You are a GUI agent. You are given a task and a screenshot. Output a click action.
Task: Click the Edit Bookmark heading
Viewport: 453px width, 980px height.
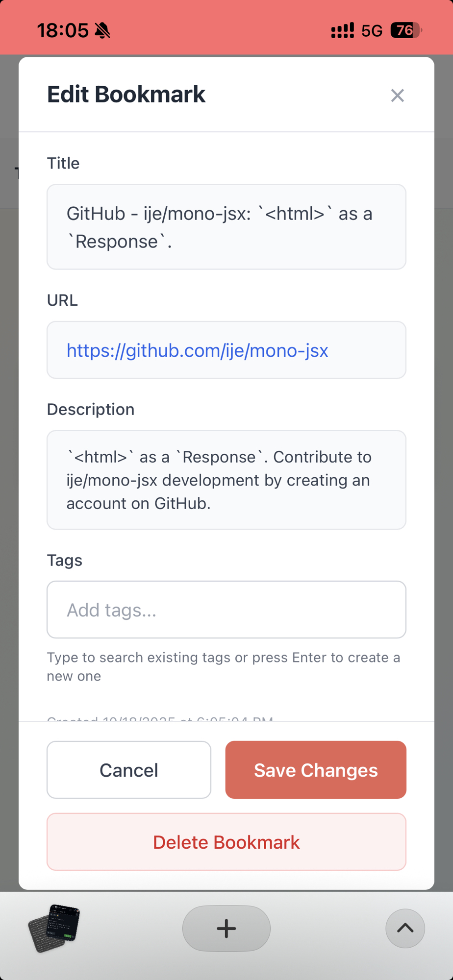tap(126, 94)
